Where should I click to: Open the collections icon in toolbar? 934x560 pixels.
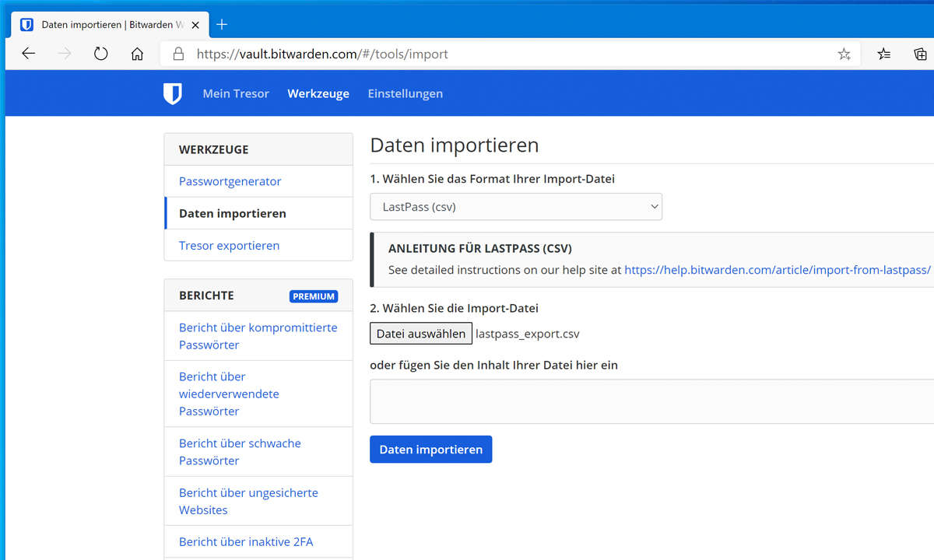[x=920, y=54]
